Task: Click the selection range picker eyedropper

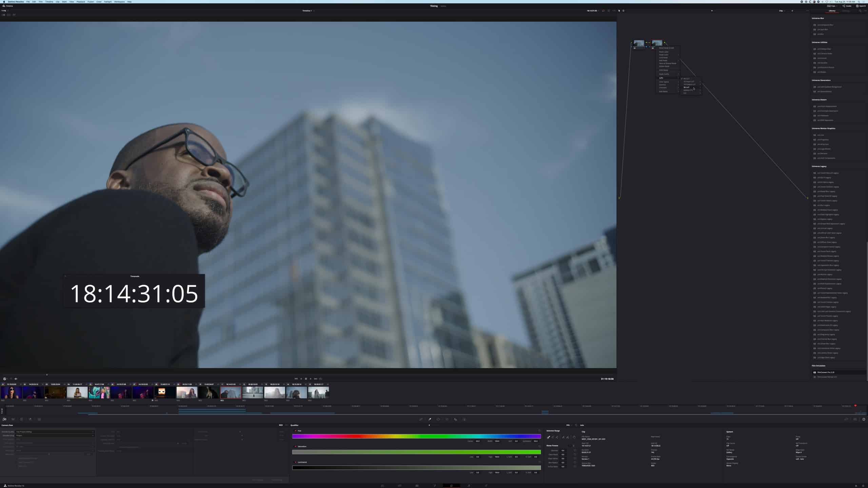Action: coord(548,437)
